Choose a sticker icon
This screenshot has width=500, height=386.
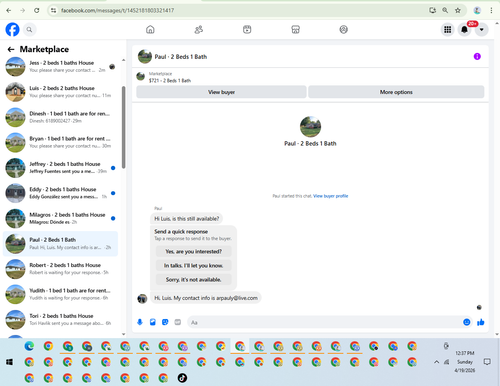(165, 322)
